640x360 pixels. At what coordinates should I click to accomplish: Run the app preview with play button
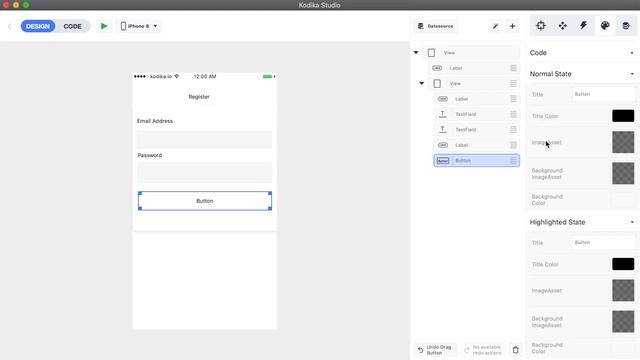104,26
